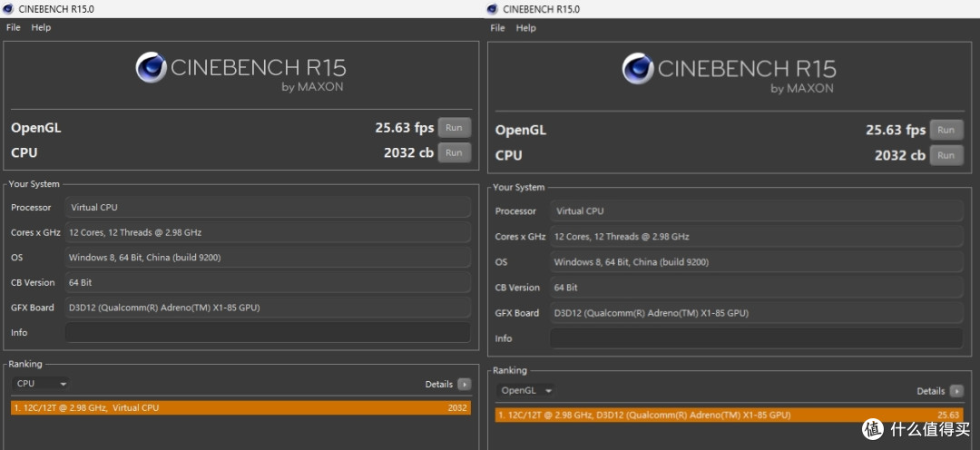The width and height of the screenshot is (980, 450).
Task: Run OpenGL test in left window
Action: pos(455,128)
